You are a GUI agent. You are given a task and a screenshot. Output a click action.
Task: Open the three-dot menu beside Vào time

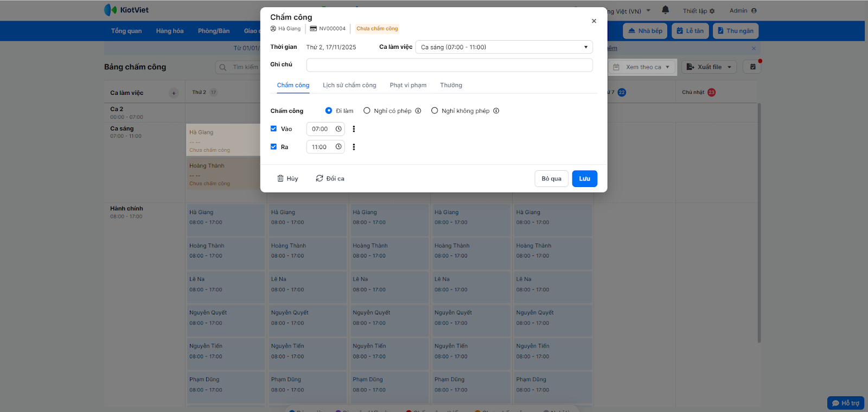[x=354, y=129]
